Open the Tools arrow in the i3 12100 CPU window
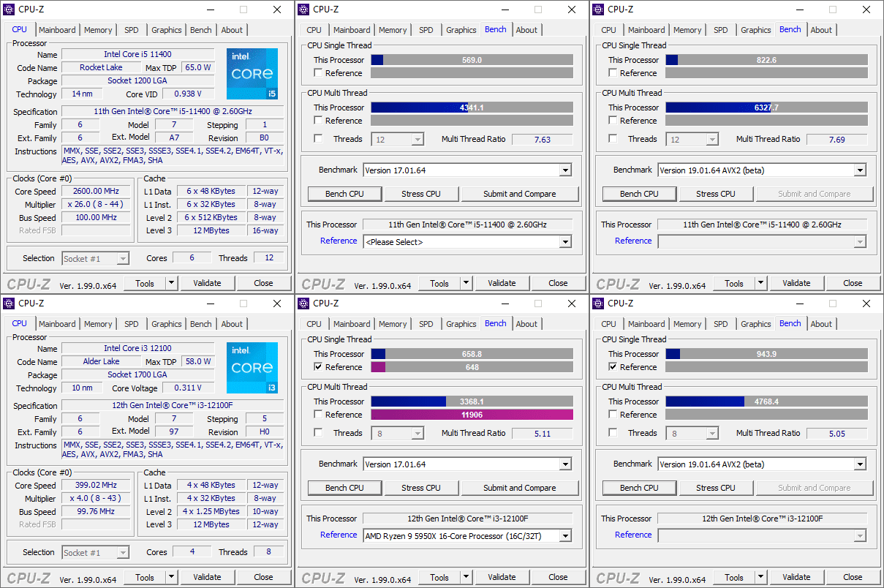Screen dimensions: 884x588 click(171, 577)
